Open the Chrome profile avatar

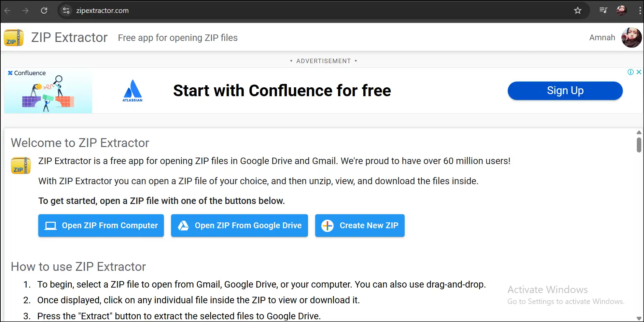[x=621, y=10]
